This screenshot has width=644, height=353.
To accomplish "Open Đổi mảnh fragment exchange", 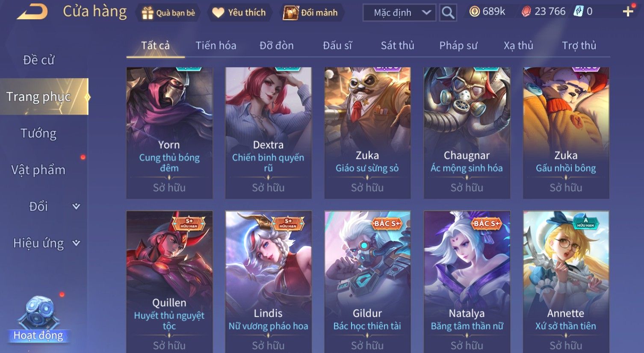I will click(x=311, y=13).
